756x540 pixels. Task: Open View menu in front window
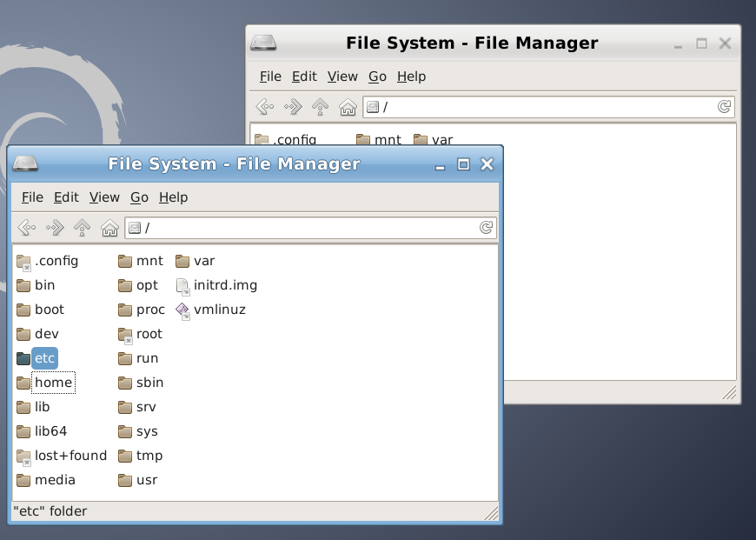click(x=104, y=197)
